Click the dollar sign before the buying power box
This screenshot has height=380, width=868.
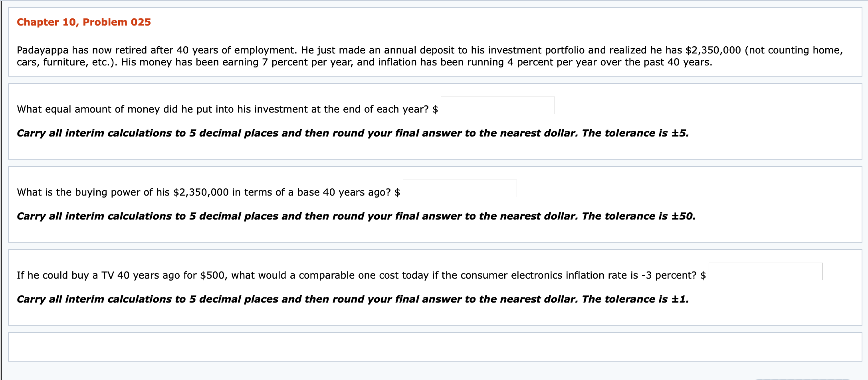coord(397,192)
